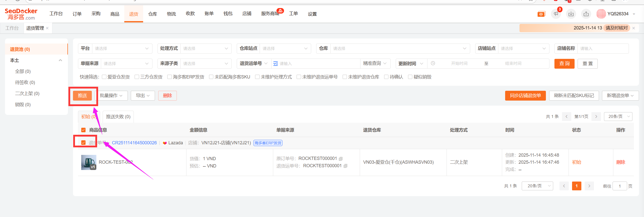Image resolution: width=644 pixels, height=217 pixels.
Task: Click the 同步店铺退货单 button
Action: pyautogui.click(x=525, y=96)
